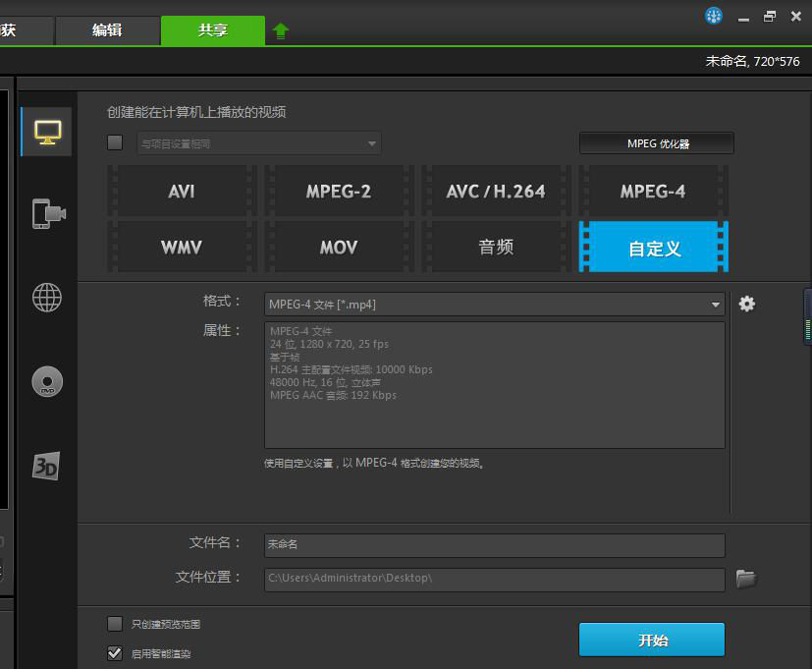Open the DVD disc creation panel
Viewport: 812px width, 669px height.
[44, 381]
